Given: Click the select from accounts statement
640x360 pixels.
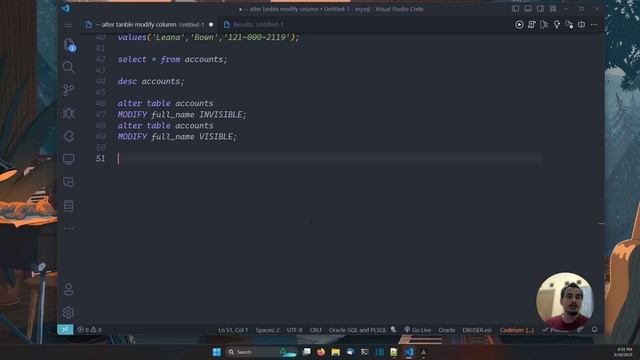Looking at the screenshot, I should 172,60.
